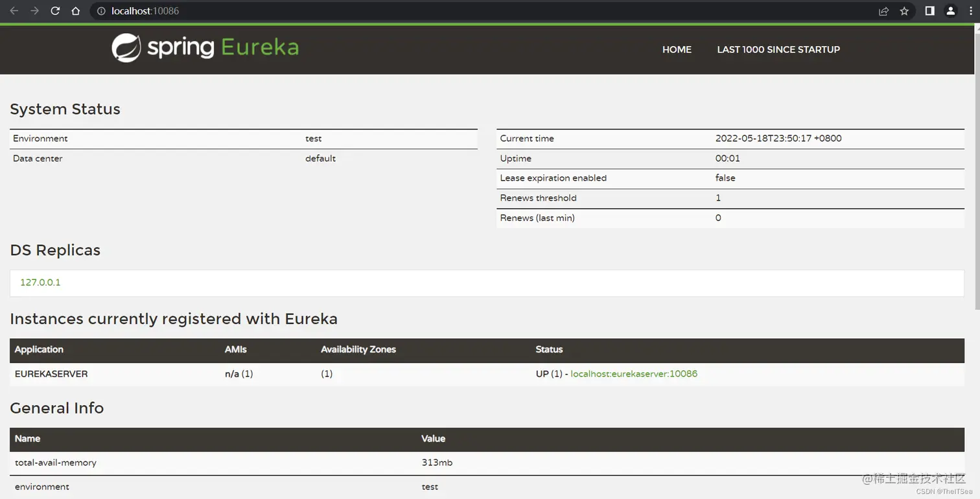Click the browser back arrow
Viewport: 980px width, 499px height.
14,11
